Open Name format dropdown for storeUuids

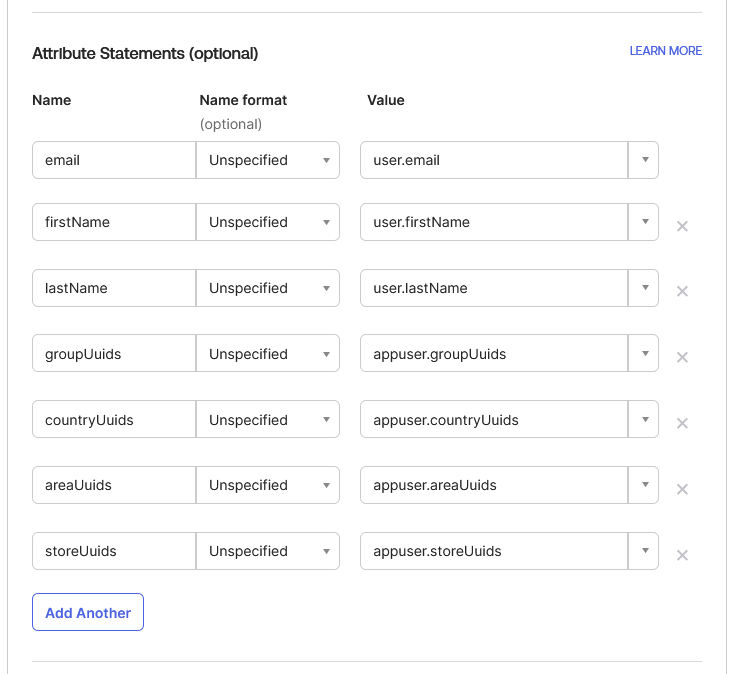tap(267, 551)
